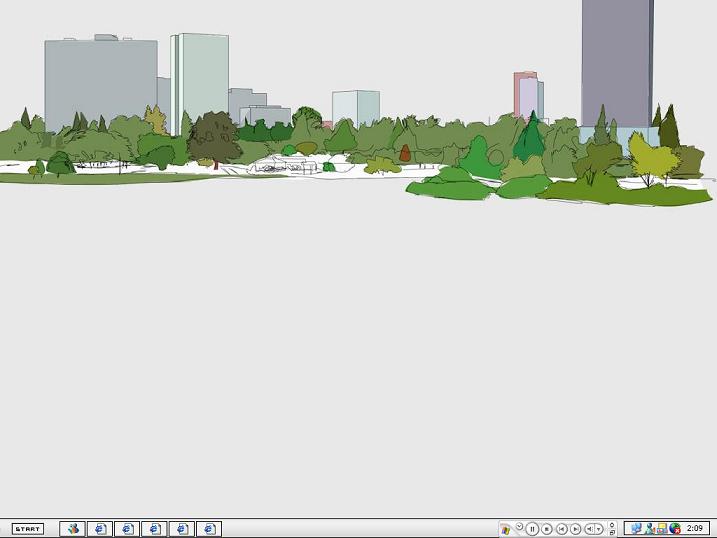Click the small circle video toggle icon
This screenshot has width=717, height=538.
click(612, 525)
